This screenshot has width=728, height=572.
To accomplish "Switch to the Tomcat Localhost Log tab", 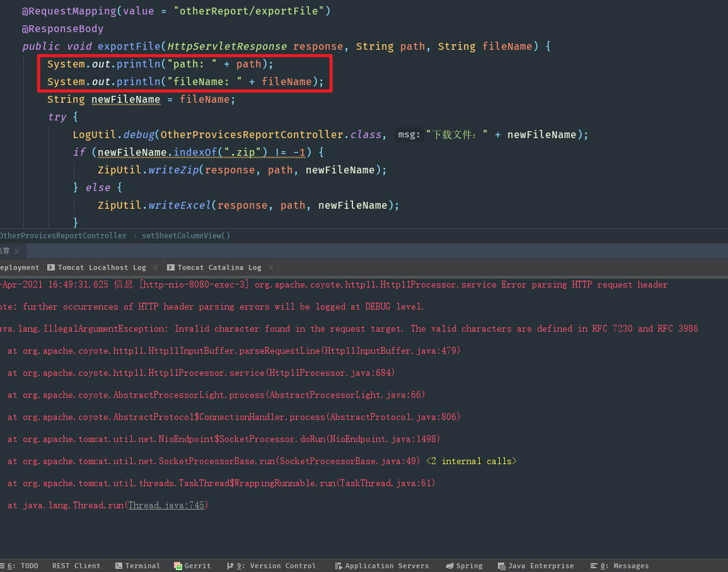I will point(103,267).
